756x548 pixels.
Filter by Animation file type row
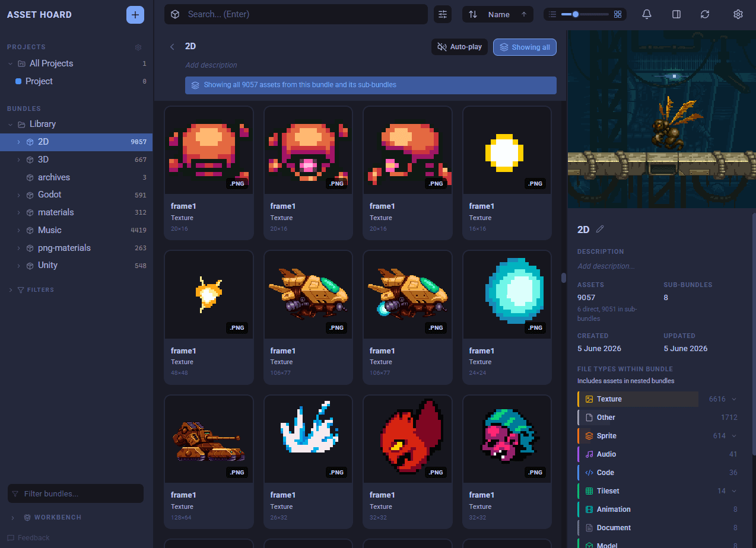coord(658,509)
